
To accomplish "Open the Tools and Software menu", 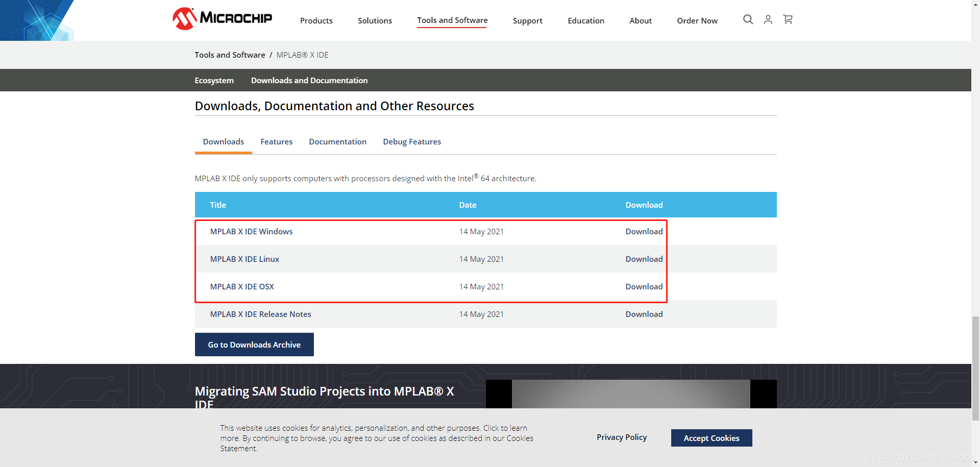I will coord(452,20).
